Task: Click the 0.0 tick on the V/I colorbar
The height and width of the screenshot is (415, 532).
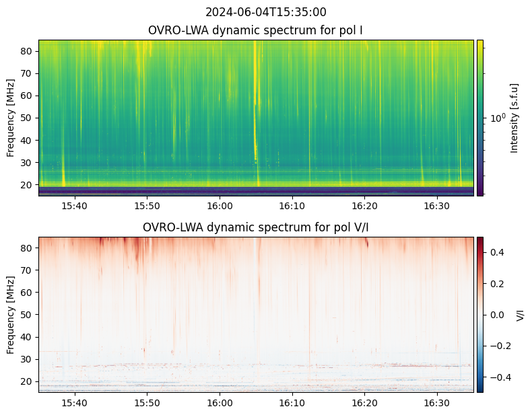Action: click(x=496, y=314)
